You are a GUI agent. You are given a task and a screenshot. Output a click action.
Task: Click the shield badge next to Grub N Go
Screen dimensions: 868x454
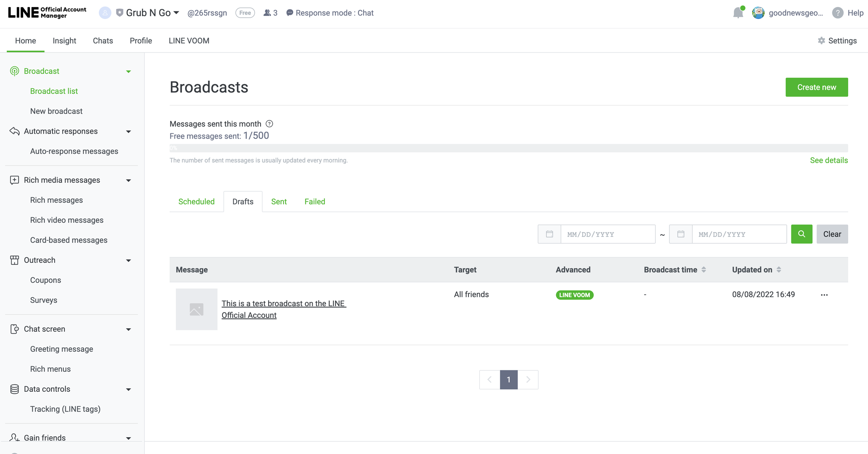click(119, 13)
